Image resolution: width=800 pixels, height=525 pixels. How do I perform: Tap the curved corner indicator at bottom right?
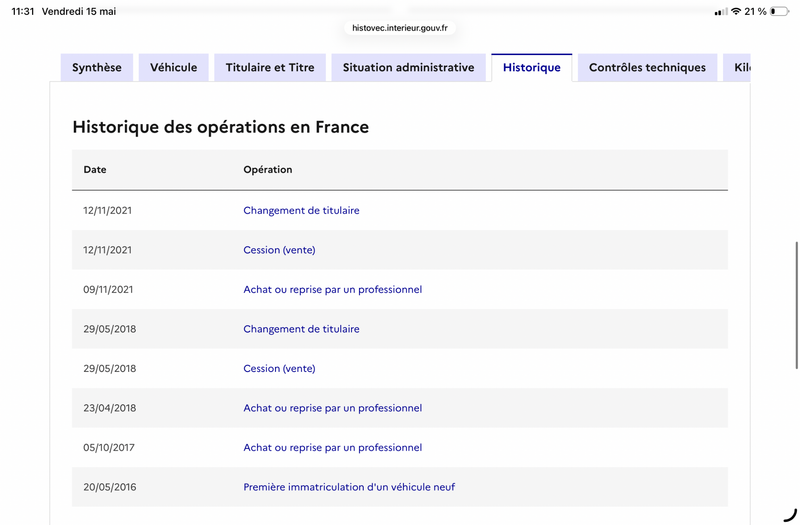[790, 515]
